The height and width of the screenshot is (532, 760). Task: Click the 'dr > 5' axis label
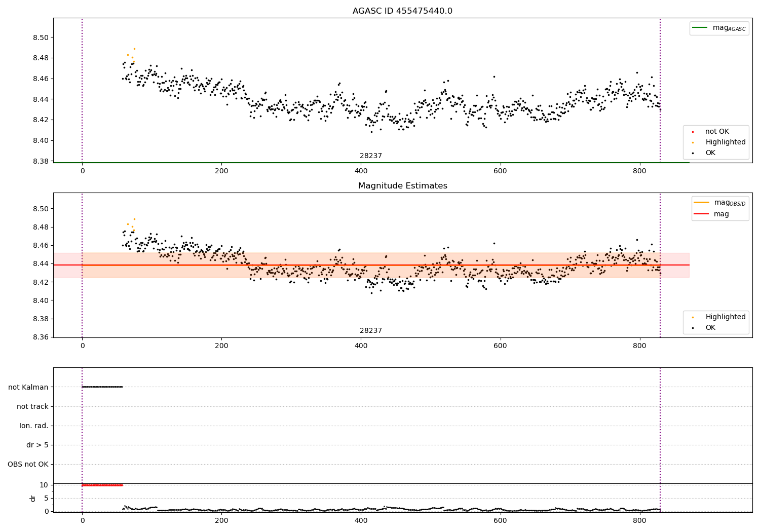[x=37, y=445]
